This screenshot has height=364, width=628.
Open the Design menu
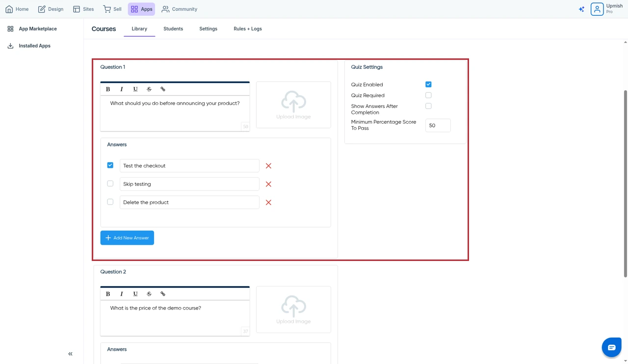[x=51, y=9]
